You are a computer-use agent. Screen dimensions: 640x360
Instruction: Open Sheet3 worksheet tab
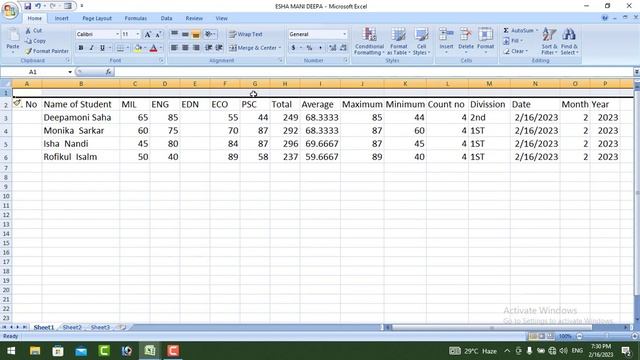click(100, 327)
